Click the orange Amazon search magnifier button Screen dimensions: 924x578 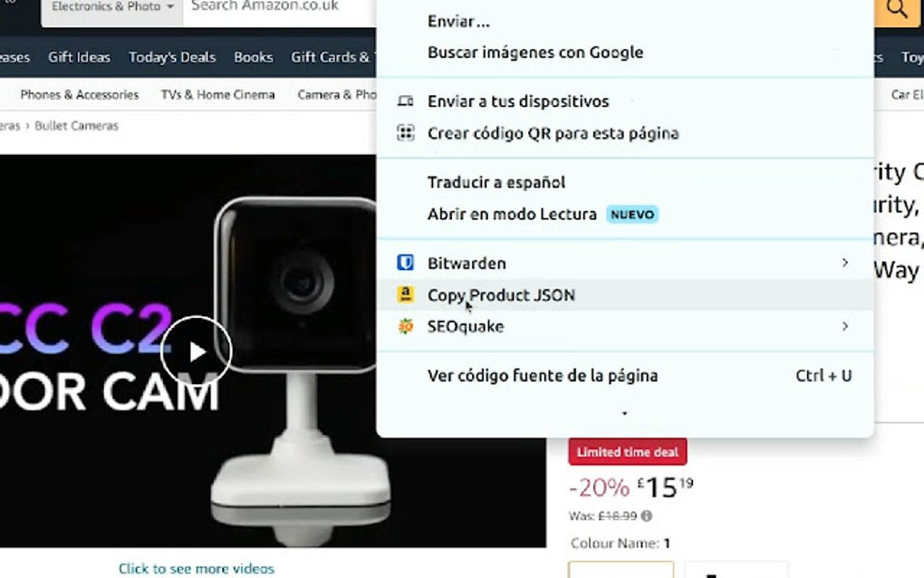896,10
